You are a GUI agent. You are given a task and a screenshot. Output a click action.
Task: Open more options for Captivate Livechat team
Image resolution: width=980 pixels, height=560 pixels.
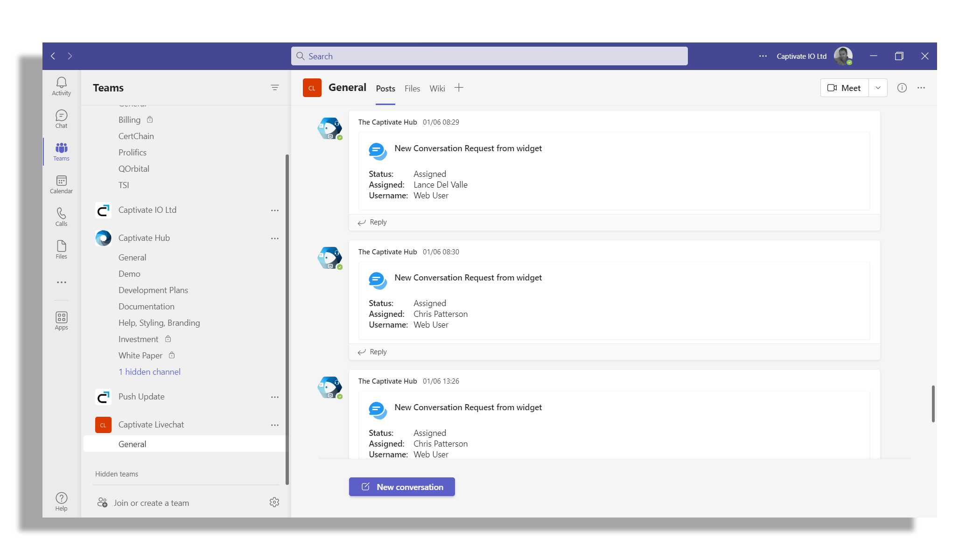point(275,425)
